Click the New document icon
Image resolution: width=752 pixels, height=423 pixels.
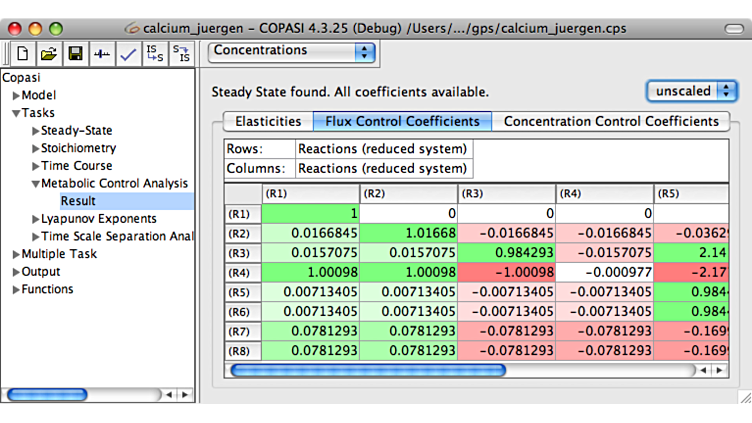[x=22, y=54]
